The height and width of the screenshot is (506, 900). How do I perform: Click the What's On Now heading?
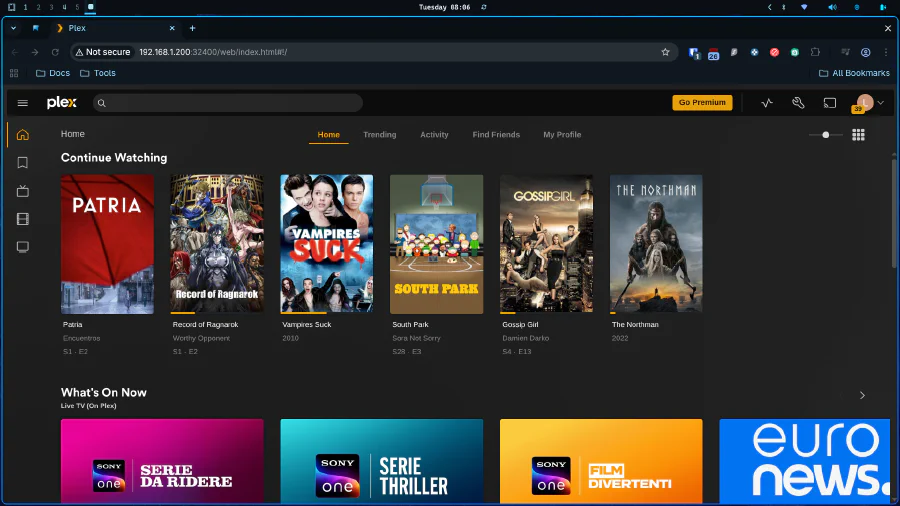(103, 393)
